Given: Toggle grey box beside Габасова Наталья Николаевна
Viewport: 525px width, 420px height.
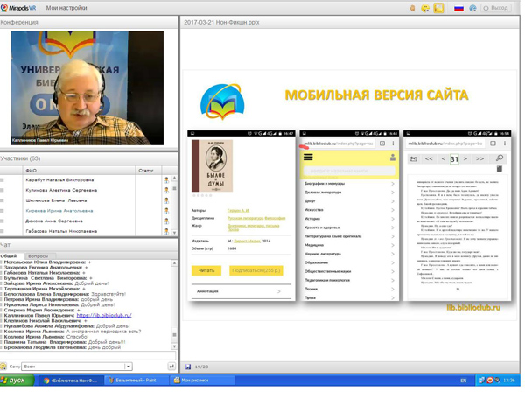Looking at the screenshot, I should tap(2, 231).
